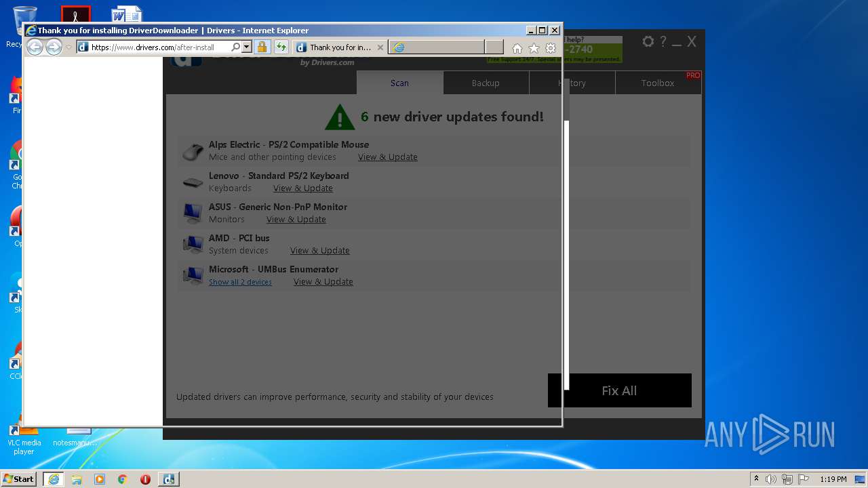868x488 pixels.
Task: Show hidden tray icons arrow
Action: pos(756,479)
